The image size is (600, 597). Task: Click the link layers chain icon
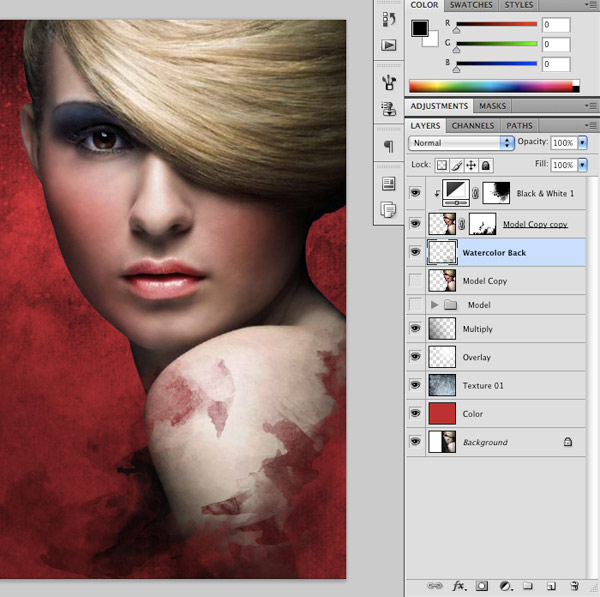[x=436, y=586]
